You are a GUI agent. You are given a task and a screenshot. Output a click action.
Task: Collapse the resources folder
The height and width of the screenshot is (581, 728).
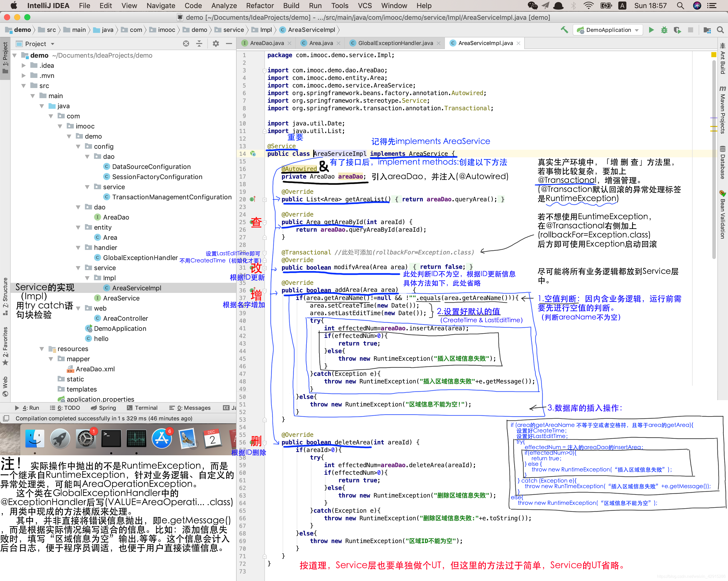41,349
